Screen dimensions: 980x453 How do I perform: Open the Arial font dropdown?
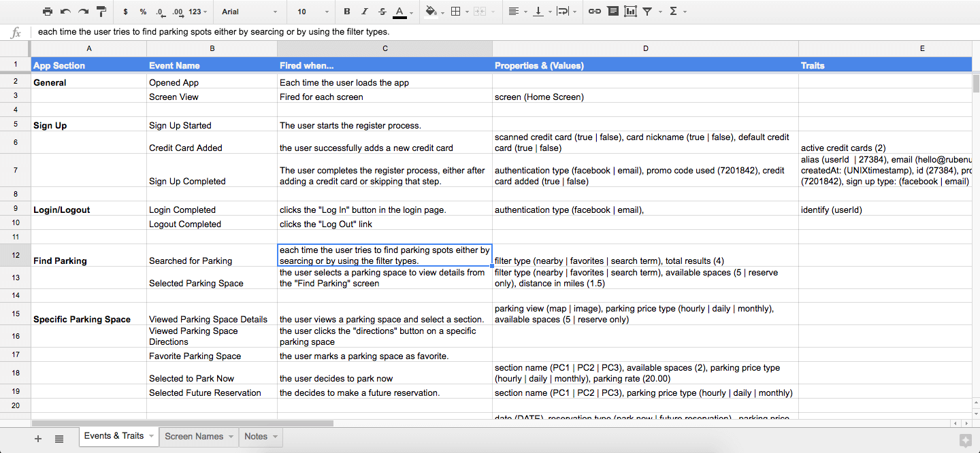249,12
